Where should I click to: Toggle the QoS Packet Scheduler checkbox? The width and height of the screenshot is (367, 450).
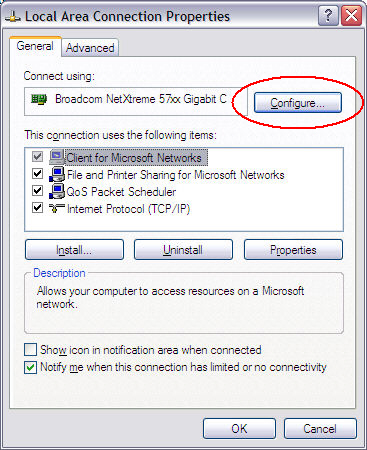[x=37, y=191]
